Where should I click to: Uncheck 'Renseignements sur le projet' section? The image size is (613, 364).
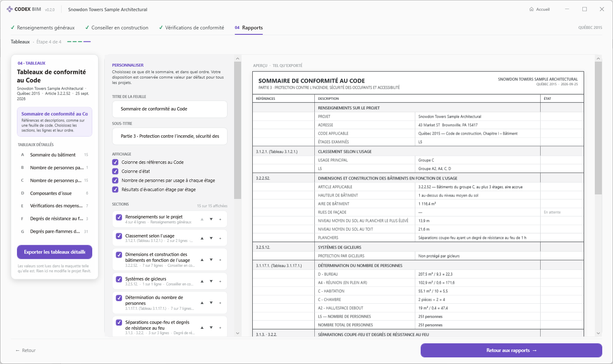pyautogui.click(x=119, y=217)
